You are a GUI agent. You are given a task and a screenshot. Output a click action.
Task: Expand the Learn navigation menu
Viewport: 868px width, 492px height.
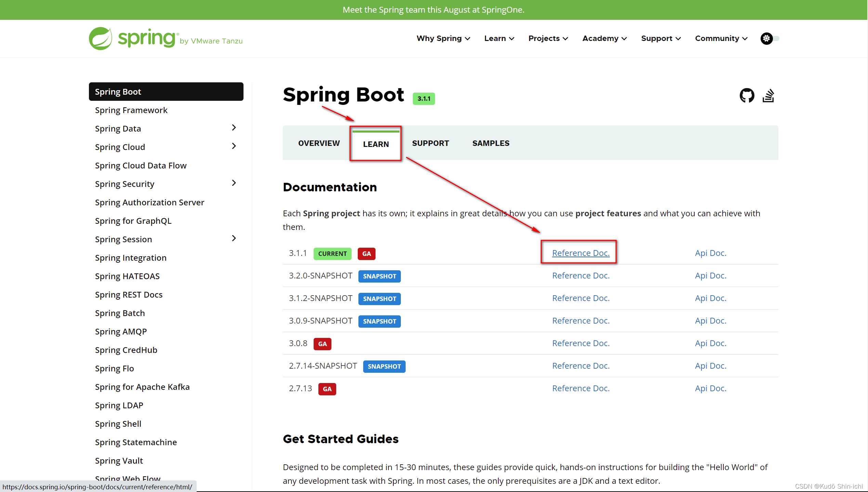(x=499, y=38)
